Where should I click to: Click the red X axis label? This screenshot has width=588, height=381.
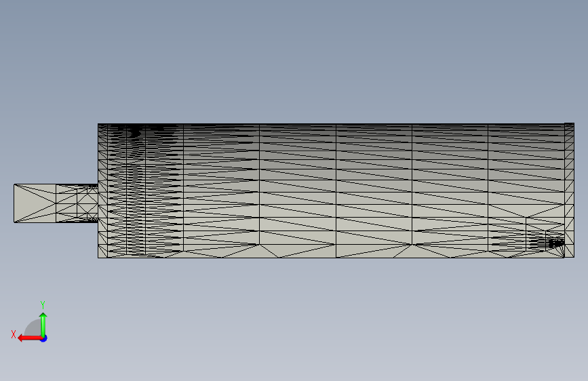pos(14,334)
